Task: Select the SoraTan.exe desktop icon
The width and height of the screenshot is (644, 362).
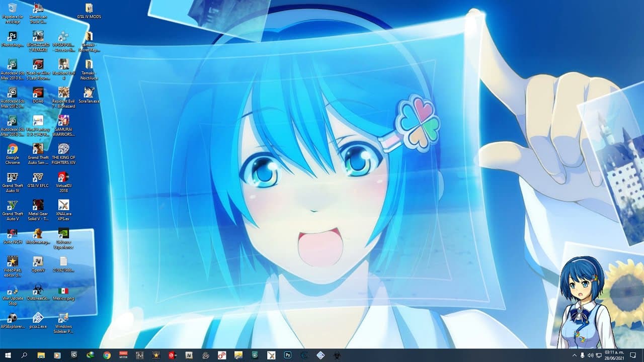Action: (x=89, y=96)
